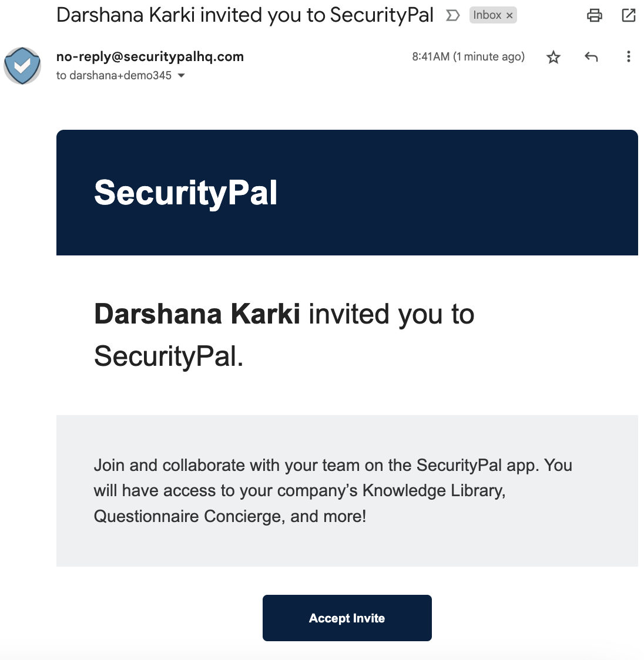
Task: Open the email in a new window
Action: click(x=629, y=15)
